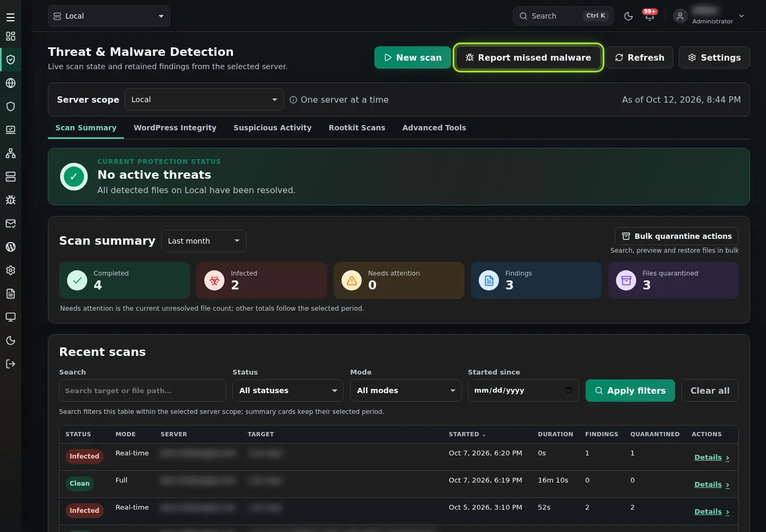Open Details for the Clean Full scan

712,485
